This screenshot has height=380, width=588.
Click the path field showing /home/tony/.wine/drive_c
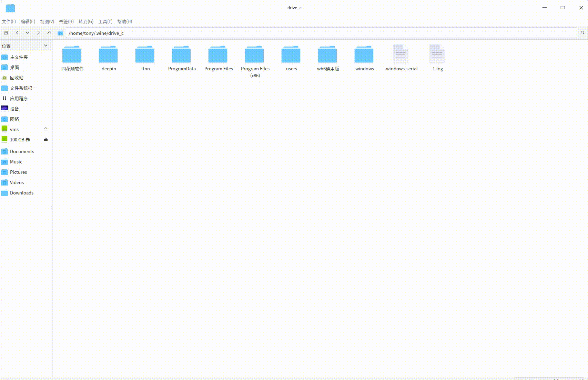pyautogui.click(x=321, y=33)
